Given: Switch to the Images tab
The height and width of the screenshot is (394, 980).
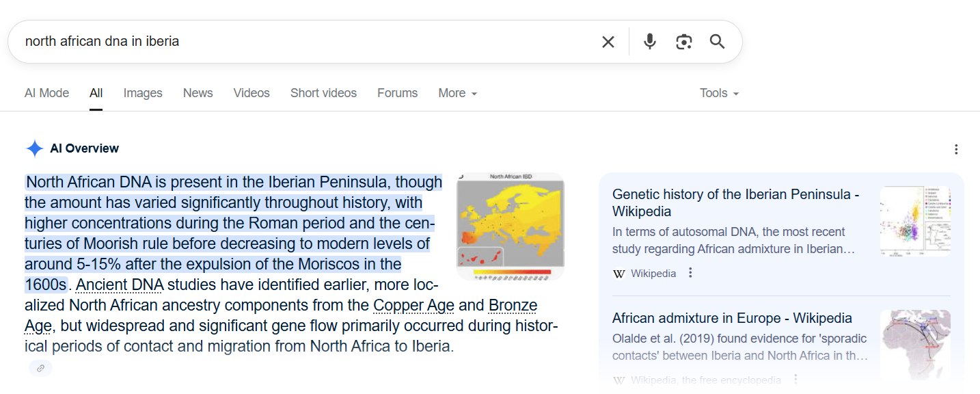Looking at the screenshot, I should (x=143, y=93).
